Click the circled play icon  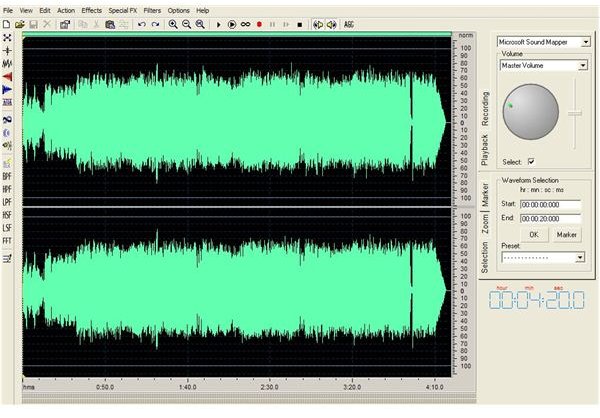(232, 24)
